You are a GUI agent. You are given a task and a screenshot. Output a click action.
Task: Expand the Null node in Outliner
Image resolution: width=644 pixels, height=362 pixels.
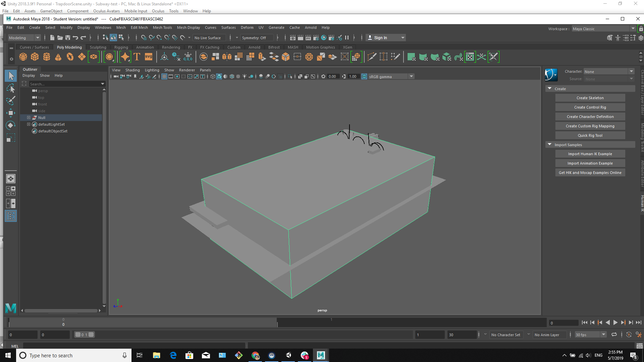click(x=29, y=118)
